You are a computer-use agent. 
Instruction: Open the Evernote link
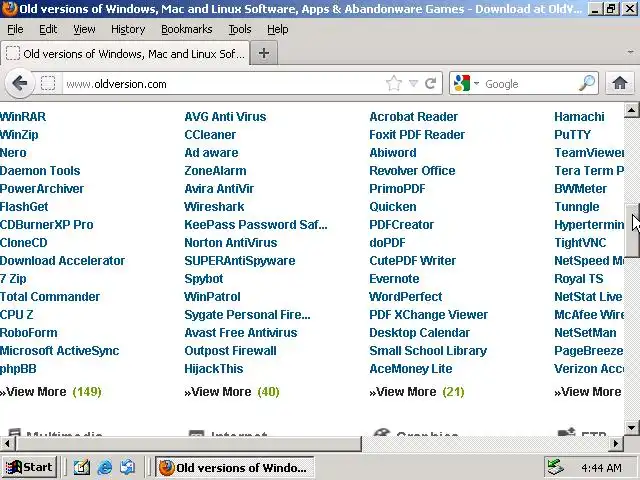click(x=394, y=279)
